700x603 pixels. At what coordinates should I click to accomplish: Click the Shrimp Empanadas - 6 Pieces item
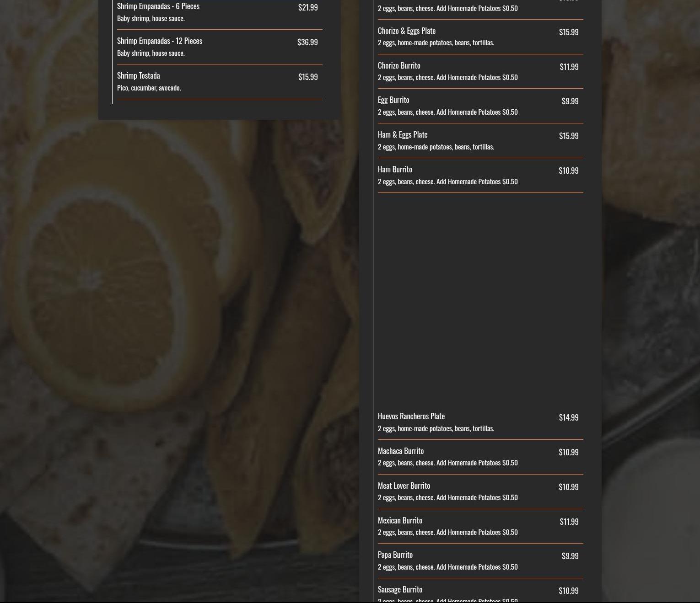pyautogui.click(x=158, y=6)
